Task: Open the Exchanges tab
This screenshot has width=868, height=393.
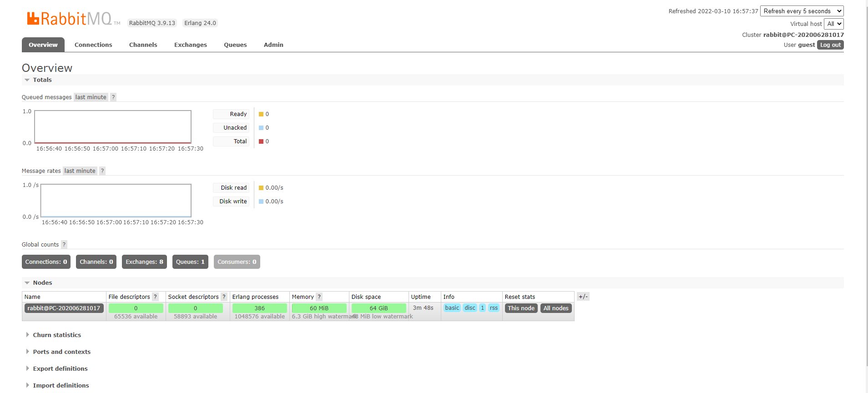Action: [x=191, y=45]
